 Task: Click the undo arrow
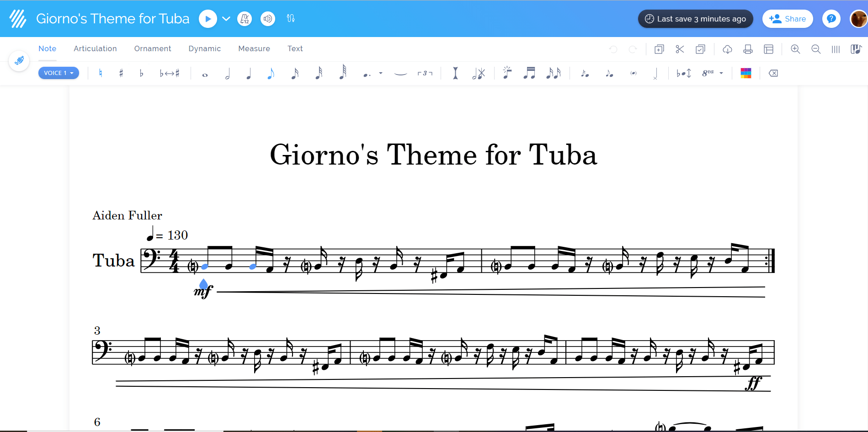tap(613, 49)
